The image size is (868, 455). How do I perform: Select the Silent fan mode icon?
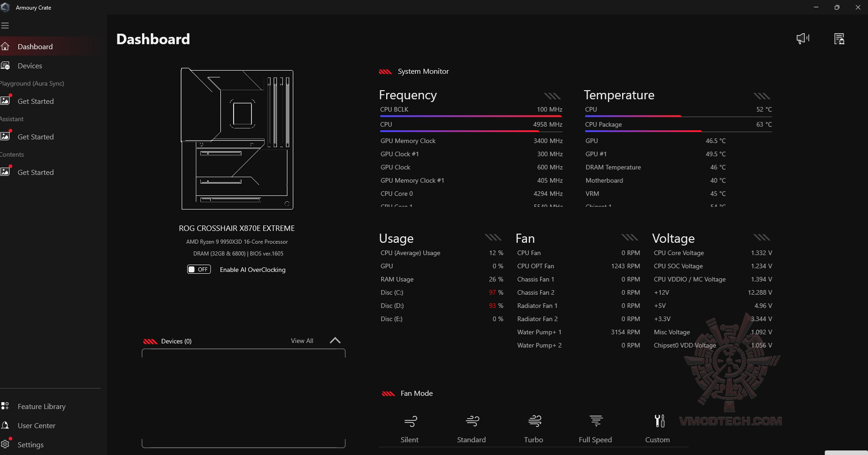(410, 421)
